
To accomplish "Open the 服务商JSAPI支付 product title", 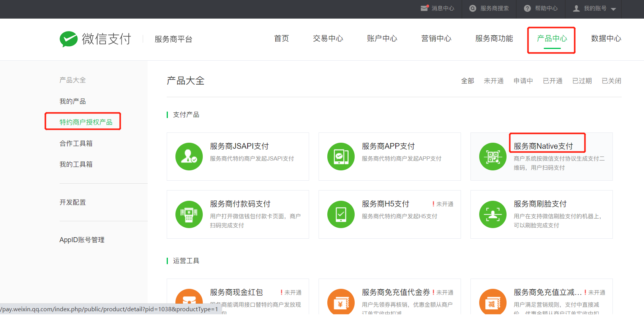I will [239, 146].
